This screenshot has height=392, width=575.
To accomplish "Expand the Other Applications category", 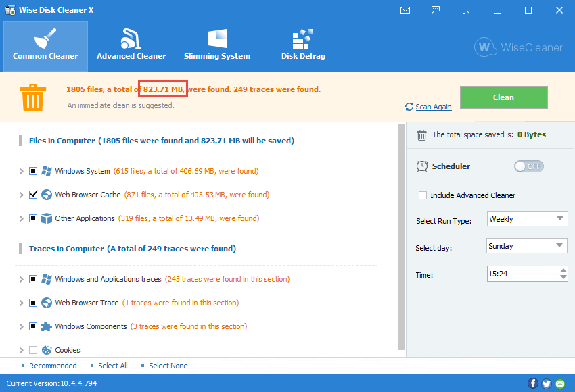I will pyautogui.click(x=21, y=219).
